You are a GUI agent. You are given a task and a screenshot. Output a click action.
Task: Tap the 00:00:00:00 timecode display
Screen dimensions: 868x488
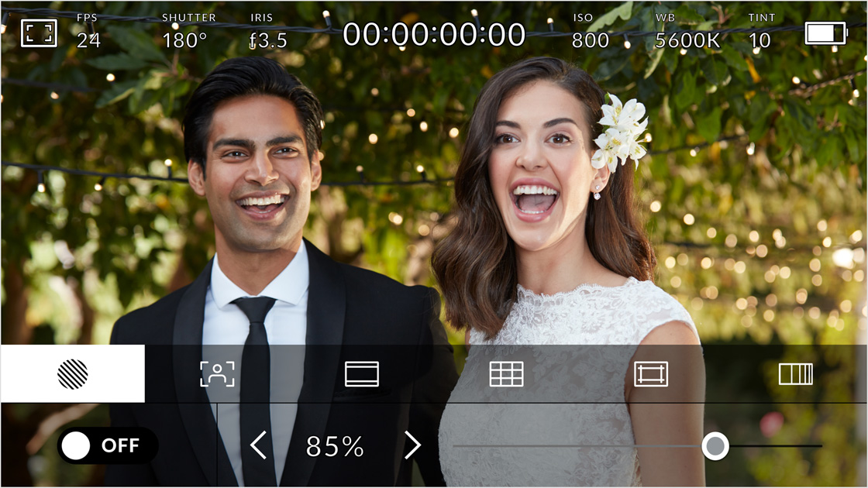pos(434,34)
